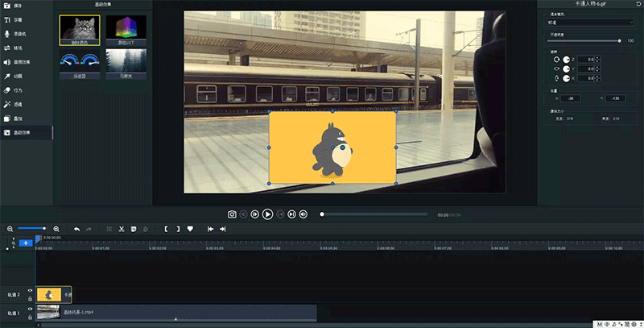The image size is (644, 328).
Task: Increase the Y rotation value with the up arrow
Action: [x=597, y=68]
